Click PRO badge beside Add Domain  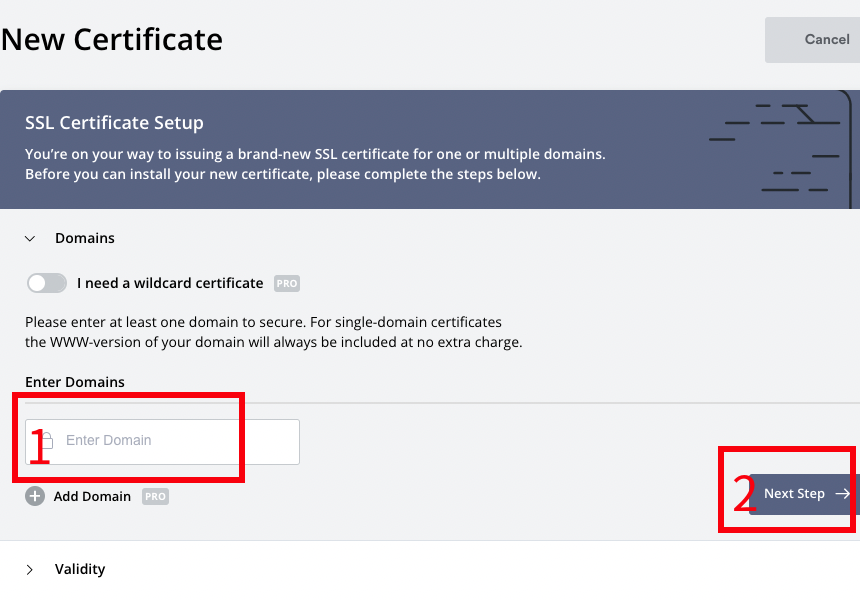(155, 496)
